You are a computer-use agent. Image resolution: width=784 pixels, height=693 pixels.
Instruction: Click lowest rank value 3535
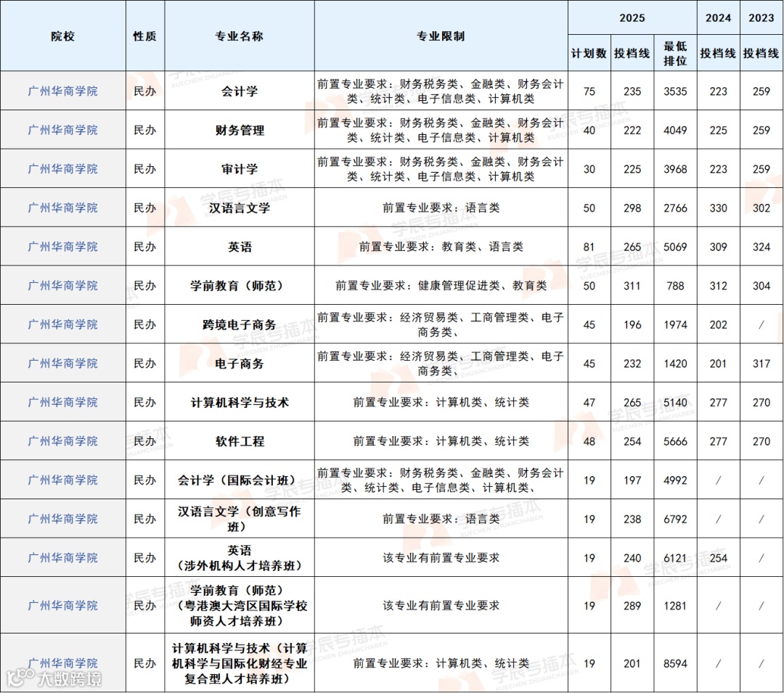point(675,91)
